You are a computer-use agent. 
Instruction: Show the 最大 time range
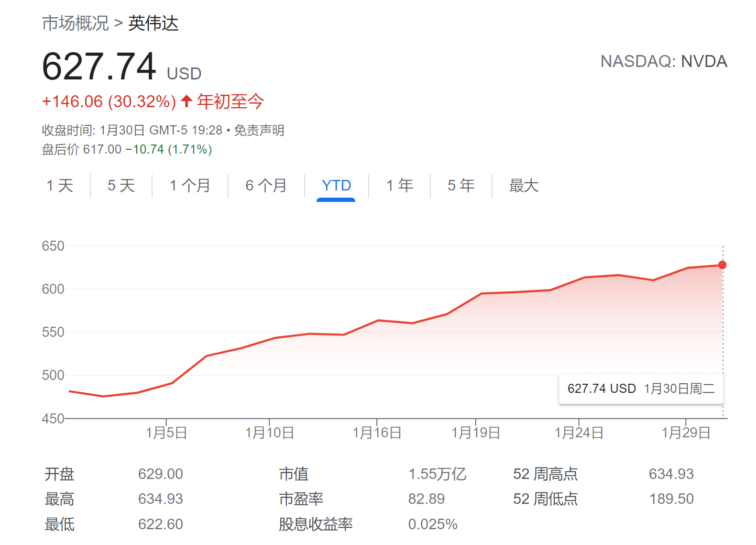524,186
